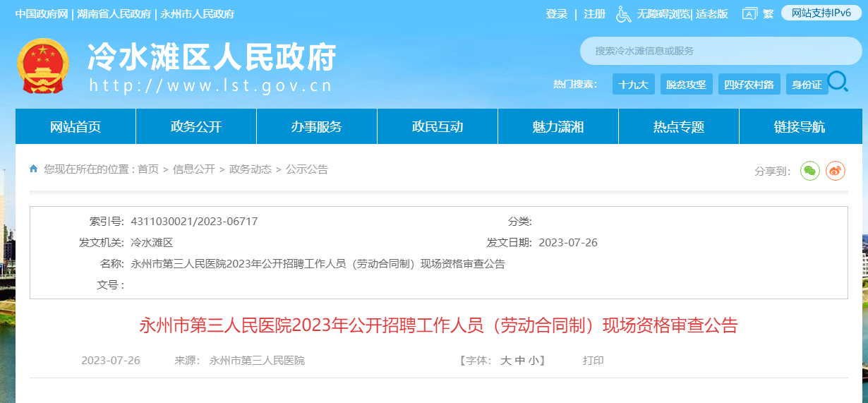This screenshot has height=403, width=868.
Task: Click the 登录 link
Action: point(556,13)
